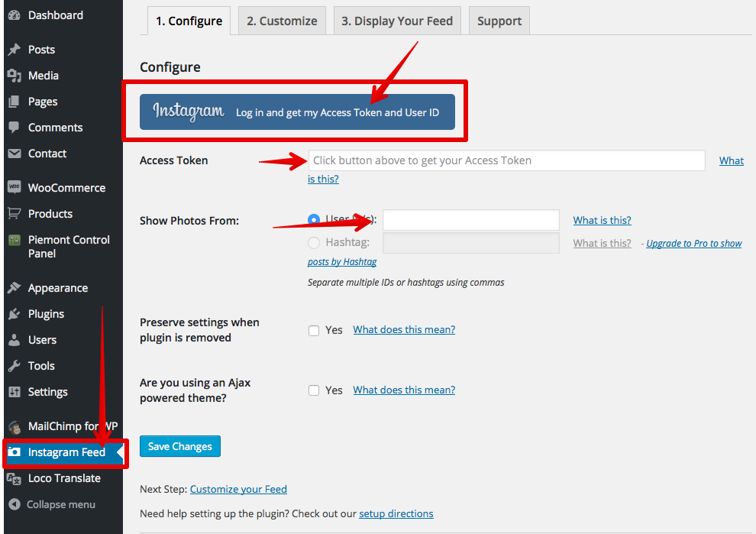Click the Plugins plug icon

click(x=14, y=314)
